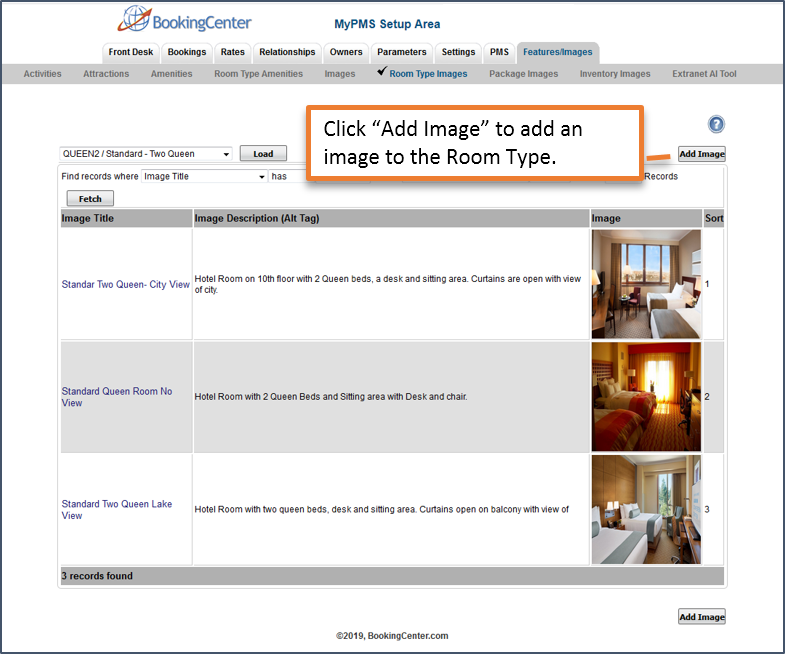Open the Front Desk tab
785x654 pixels.
pyautogui.click(x=131, y=52)
